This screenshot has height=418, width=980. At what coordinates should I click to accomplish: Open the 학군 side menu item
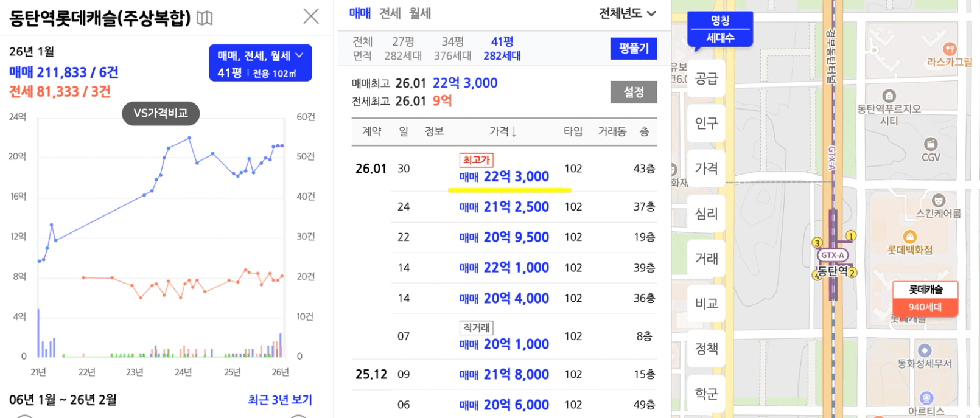(706, 394)
